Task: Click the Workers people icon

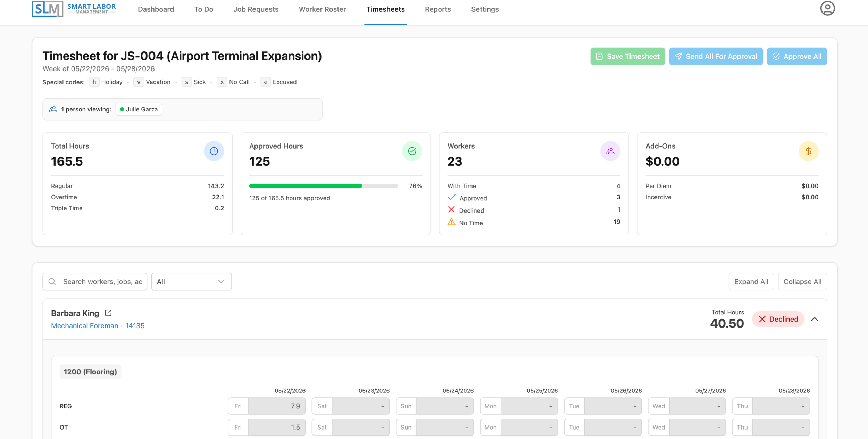Action: pos(610,151)
